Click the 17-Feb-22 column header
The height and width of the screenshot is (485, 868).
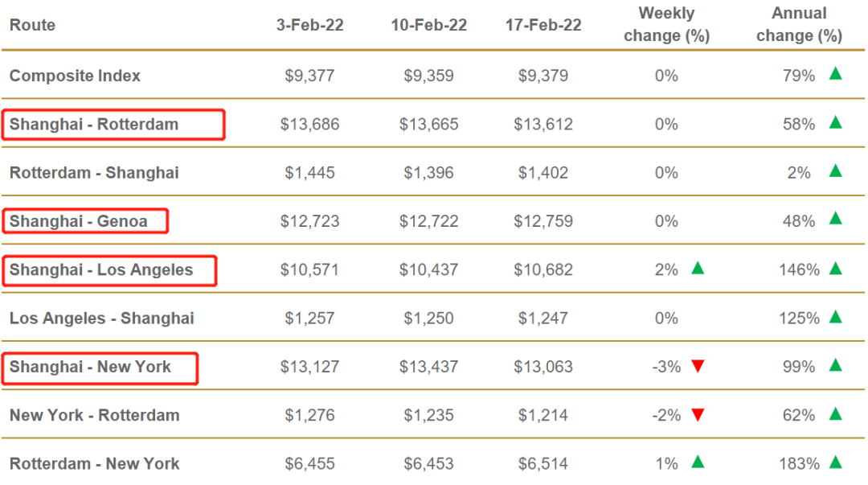[543, 25]
